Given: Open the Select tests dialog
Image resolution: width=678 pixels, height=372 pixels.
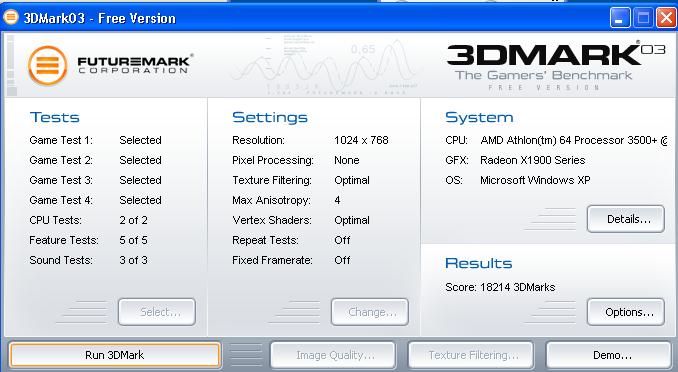Looking at the screenshot, I should click(157, 312).
